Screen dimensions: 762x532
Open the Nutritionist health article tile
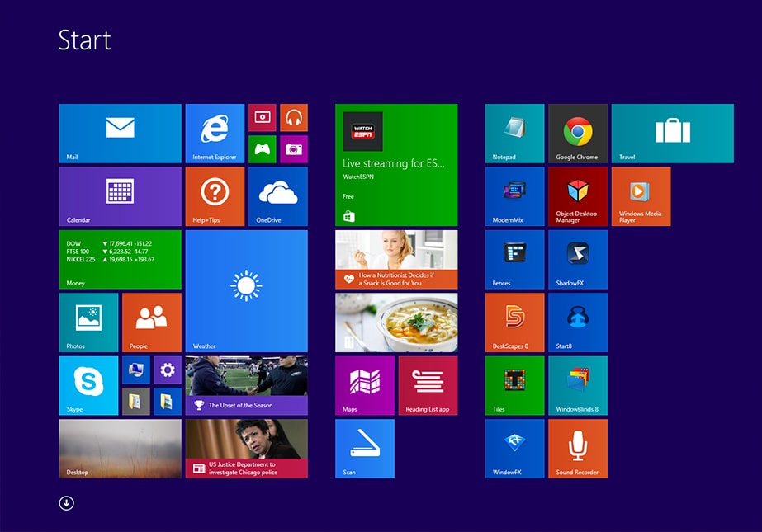[396, 260]
